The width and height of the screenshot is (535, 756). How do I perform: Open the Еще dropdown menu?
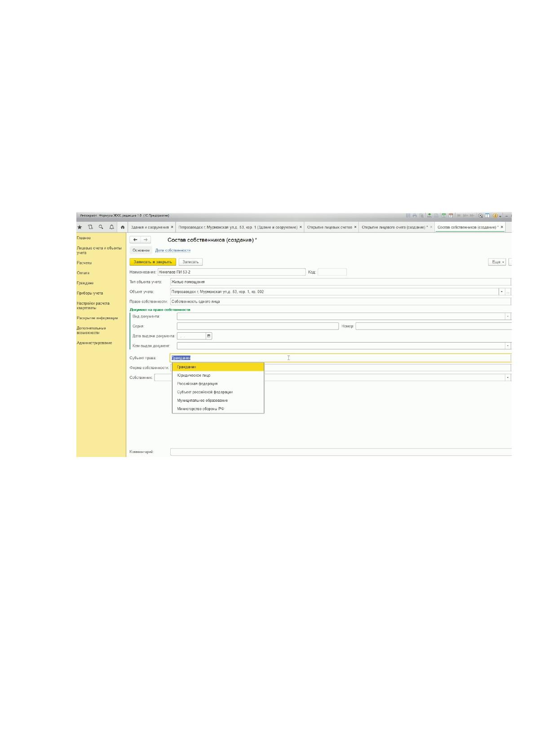click(497, 262)
